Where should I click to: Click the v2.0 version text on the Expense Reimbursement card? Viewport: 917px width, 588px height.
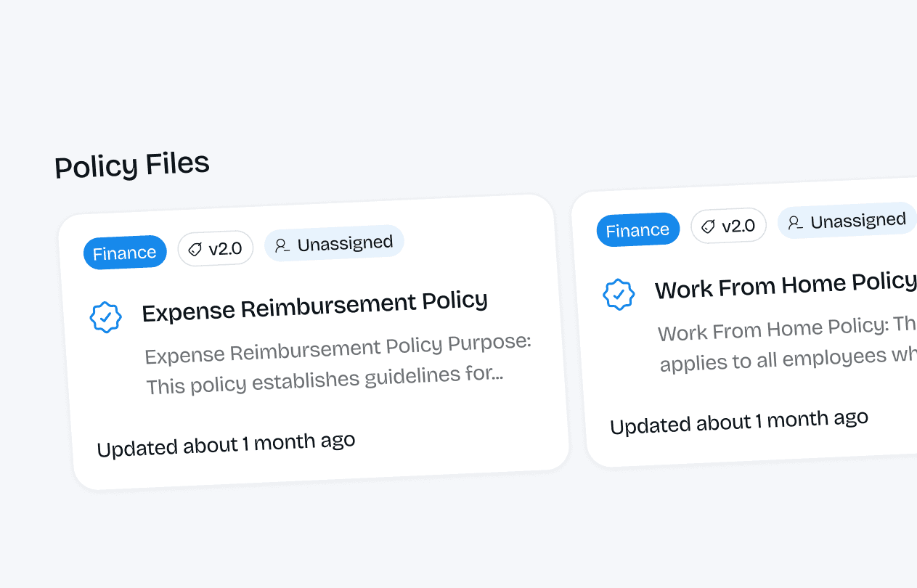[225, 248]
